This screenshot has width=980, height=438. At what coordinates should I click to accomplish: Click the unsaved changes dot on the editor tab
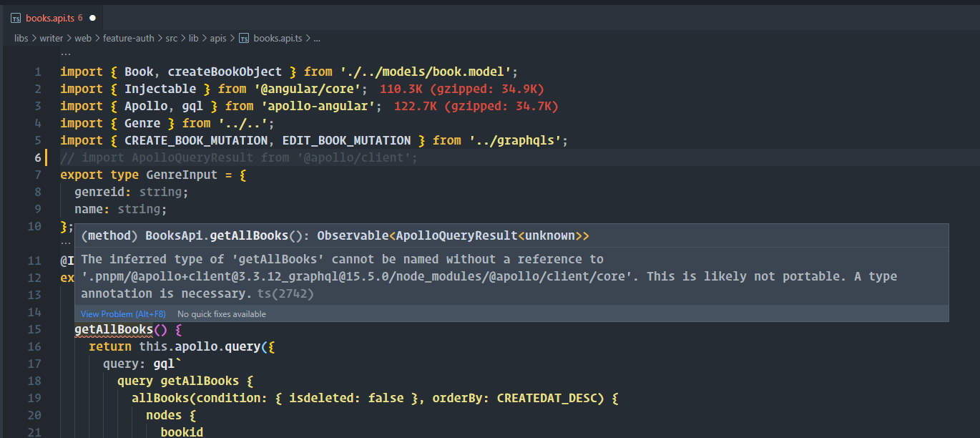coord(92,17)
